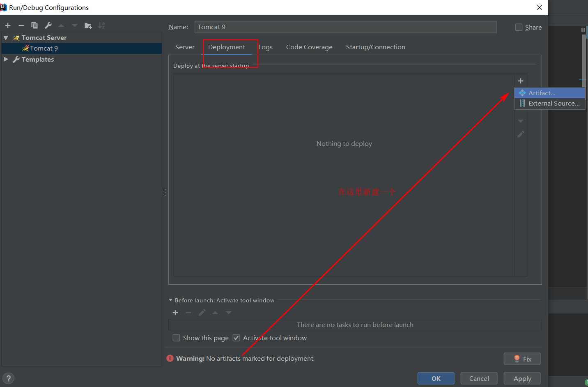Click the OK button
588x387 pixels.
(x=436, y=378)
